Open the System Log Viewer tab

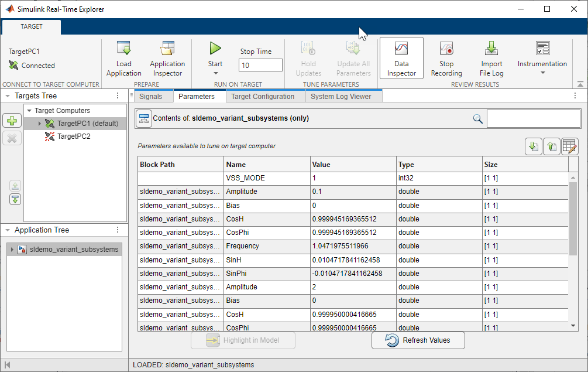point(341,97)
